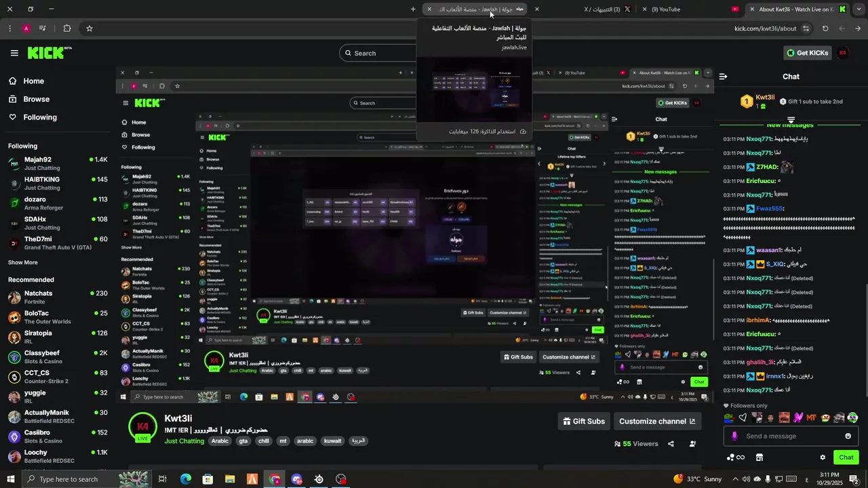
Task: Open the browser three-dot menu
Action: tap(9, 28)
